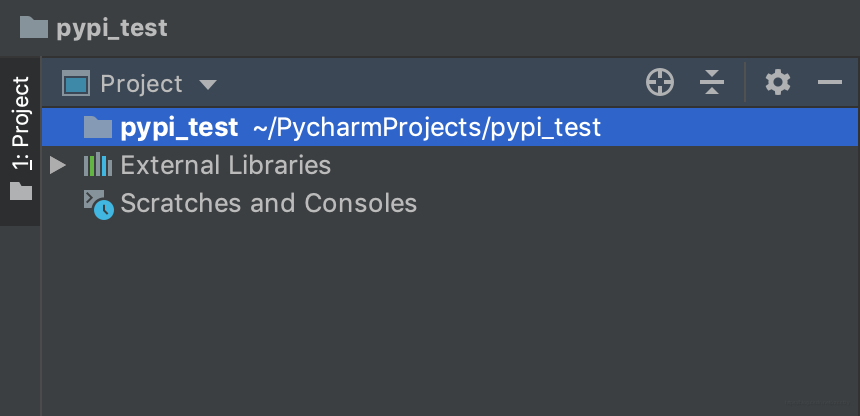
Task: Toggle the "1: Project" sidebar tab
Action: point(21,125)
